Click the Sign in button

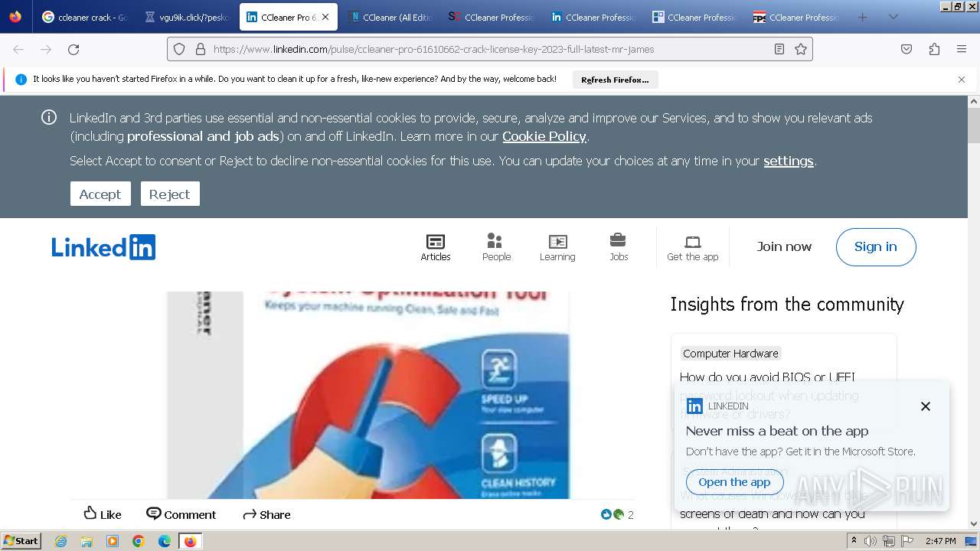[876, 246]
